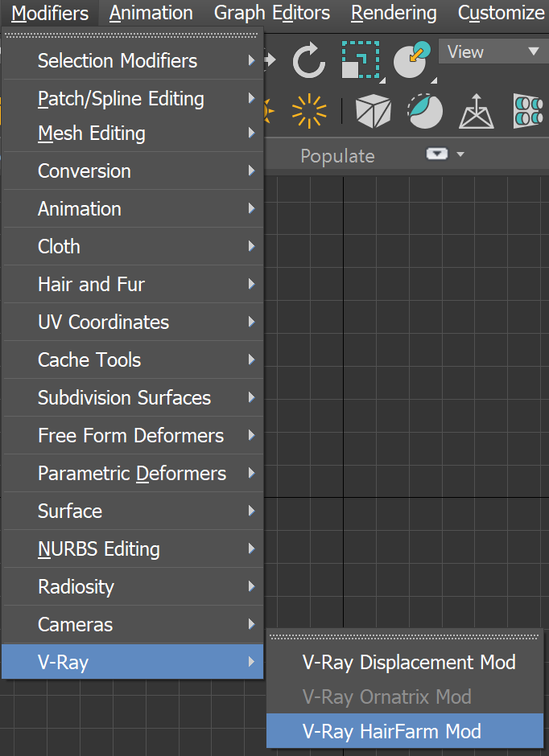Expand the Parametric Deformers submenu
The width and height of the screenshot is (549, 756).
coord(121,474)
